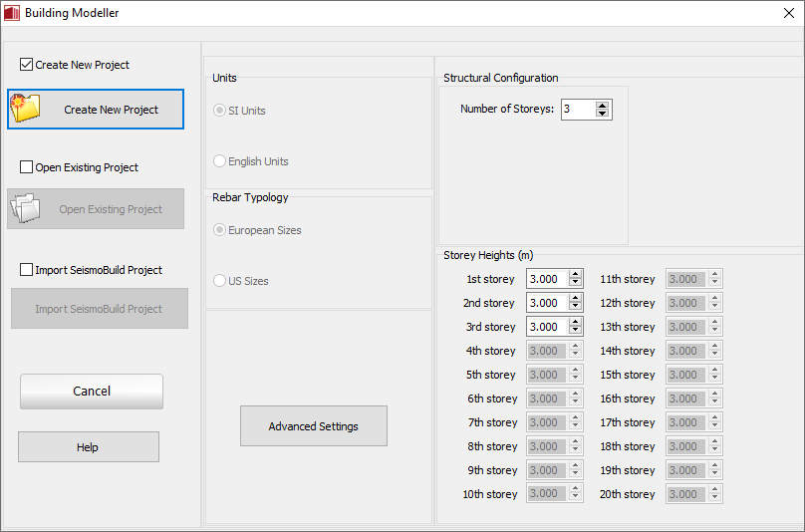805x532 pixels.
Task: Choose the English Units radio option
Action: (x=220, y=161)
